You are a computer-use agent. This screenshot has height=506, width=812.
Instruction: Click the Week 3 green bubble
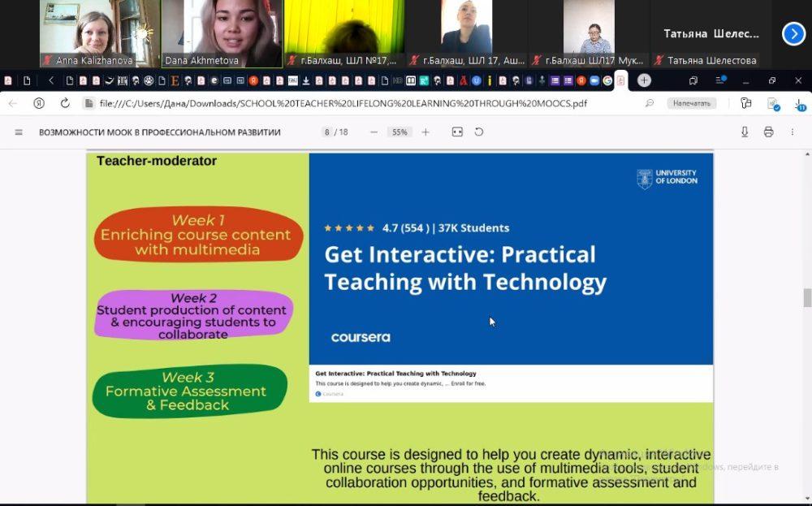point(189,391)
